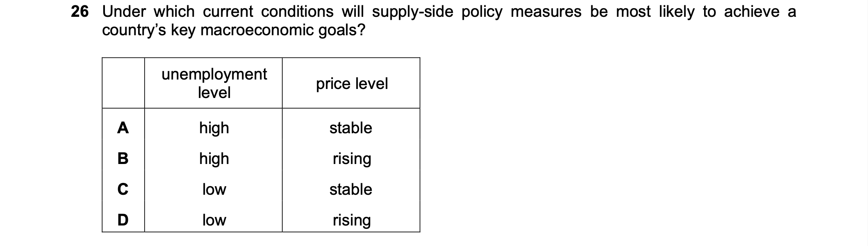
Task: Select answer option C
Action: [123, 189]
